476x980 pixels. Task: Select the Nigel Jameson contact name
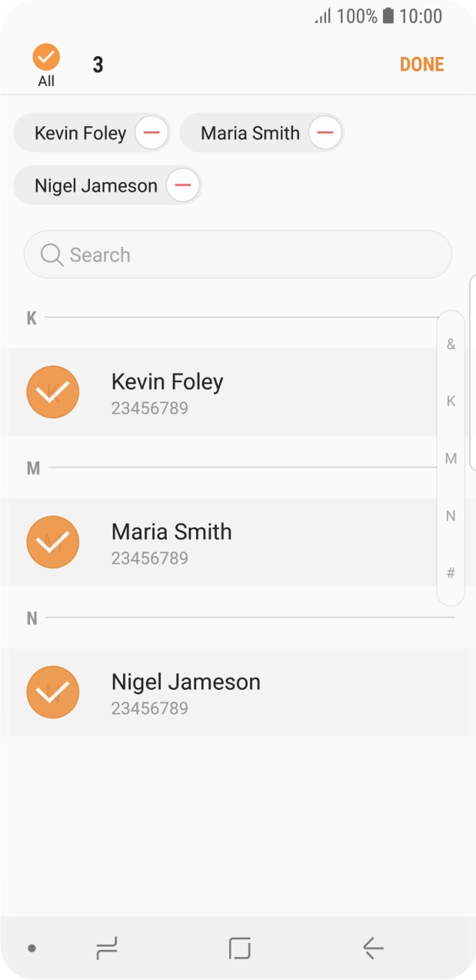click(186, 682)
